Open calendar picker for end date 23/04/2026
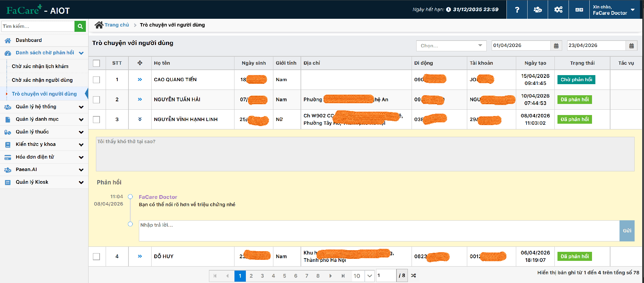Viewport: 644px width, 283px height. [x=632, y=46]
